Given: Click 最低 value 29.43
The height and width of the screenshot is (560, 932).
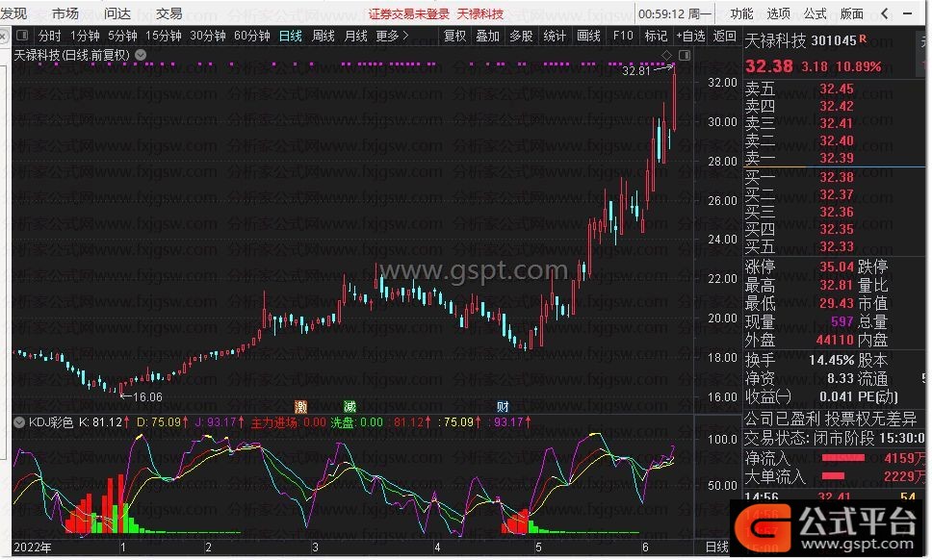Looking at the screenshot, I should pyautogui.click(x=837, y=303).
